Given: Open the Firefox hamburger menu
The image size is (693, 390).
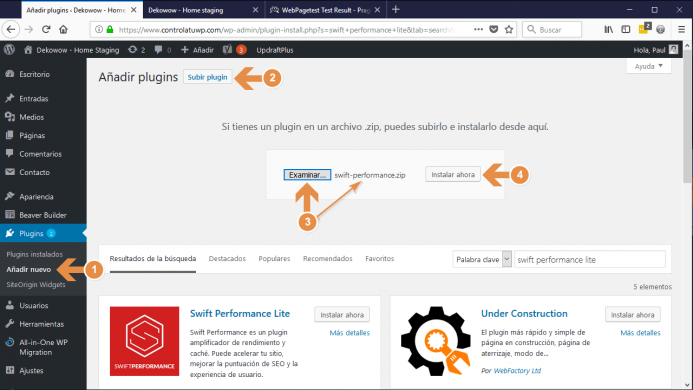Looking at the screenshot, I should [x=681, y=30].
